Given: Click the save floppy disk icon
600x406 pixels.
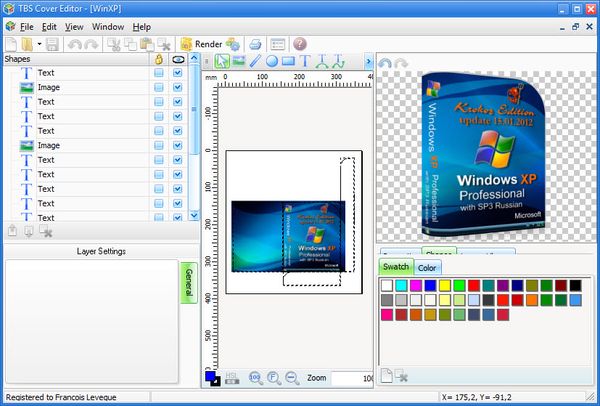Looking at the screenshot, I should coord(52,44).
